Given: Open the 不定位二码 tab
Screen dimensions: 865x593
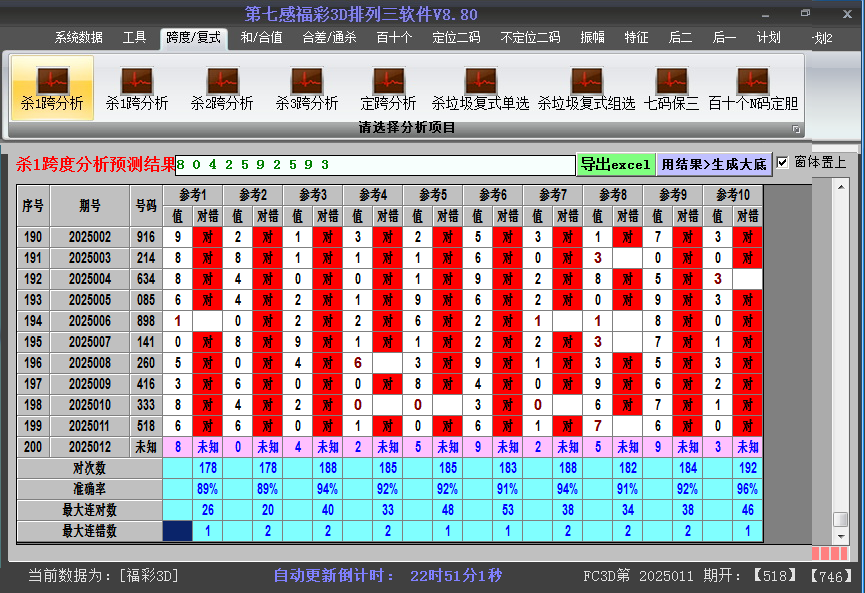Looking at the screenshot, I should [530, 38].
